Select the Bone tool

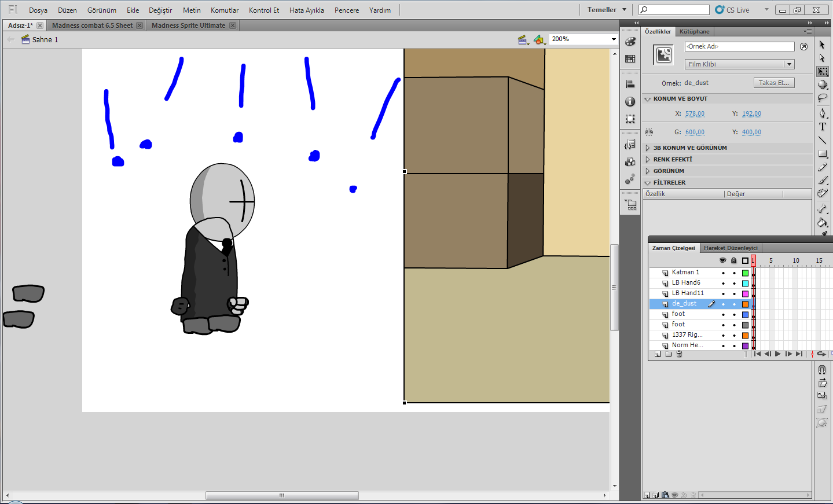point(822,209)
